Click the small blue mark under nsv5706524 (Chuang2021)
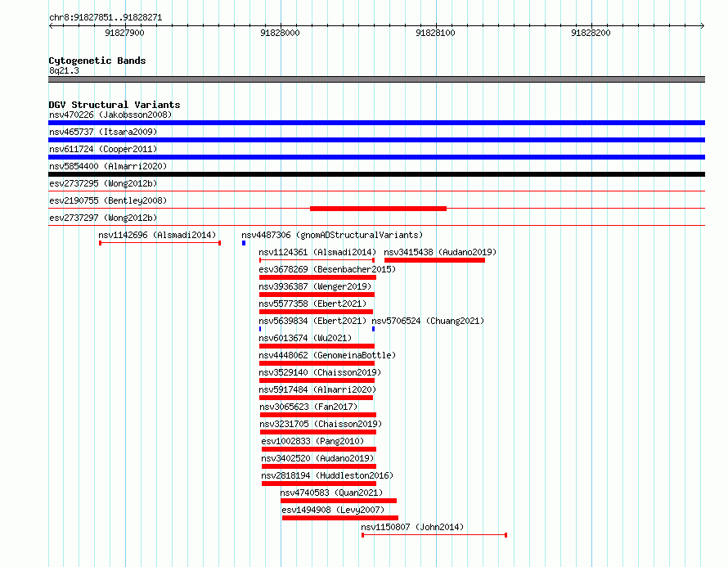The image size is (728, 567). point(373,329)
